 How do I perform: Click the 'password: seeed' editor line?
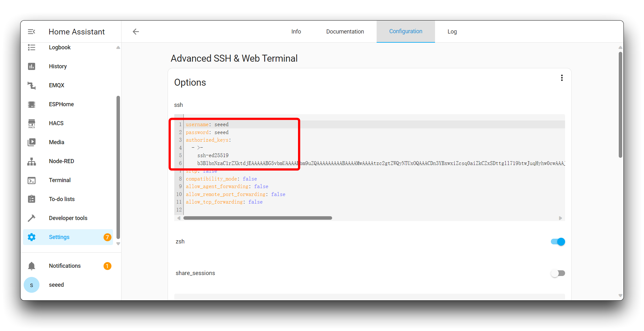tap(207, 132)
